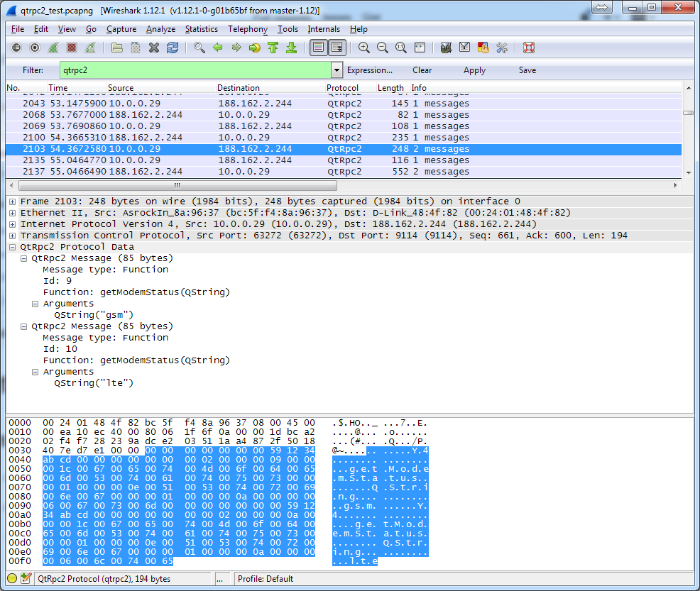Open the Statistics menu
The width and height of the screenshot is (700, 591).
click(x=202, y=29)
